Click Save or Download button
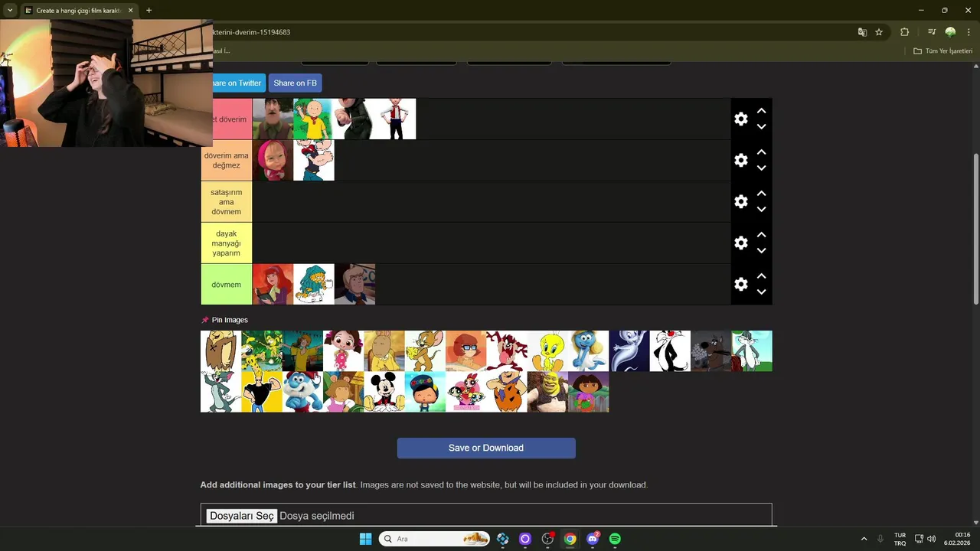This screenshot has width=980, height=551. 486,448
